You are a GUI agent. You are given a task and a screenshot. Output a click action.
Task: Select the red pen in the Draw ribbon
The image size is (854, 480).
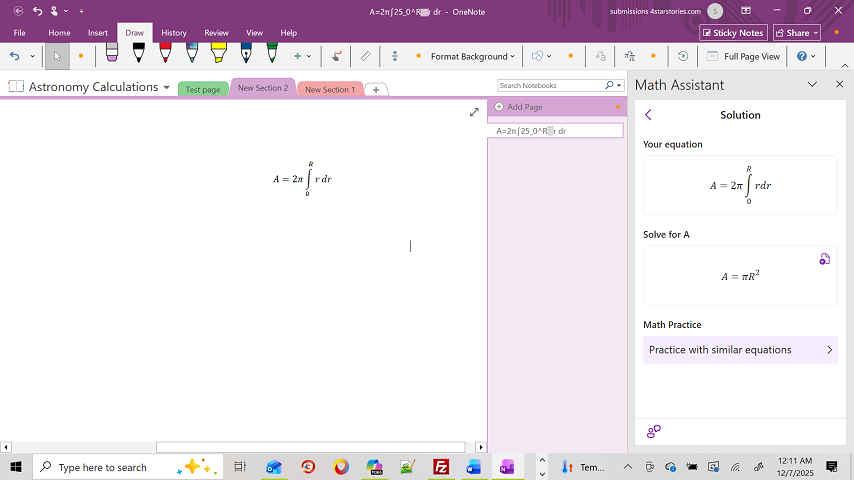165,54
